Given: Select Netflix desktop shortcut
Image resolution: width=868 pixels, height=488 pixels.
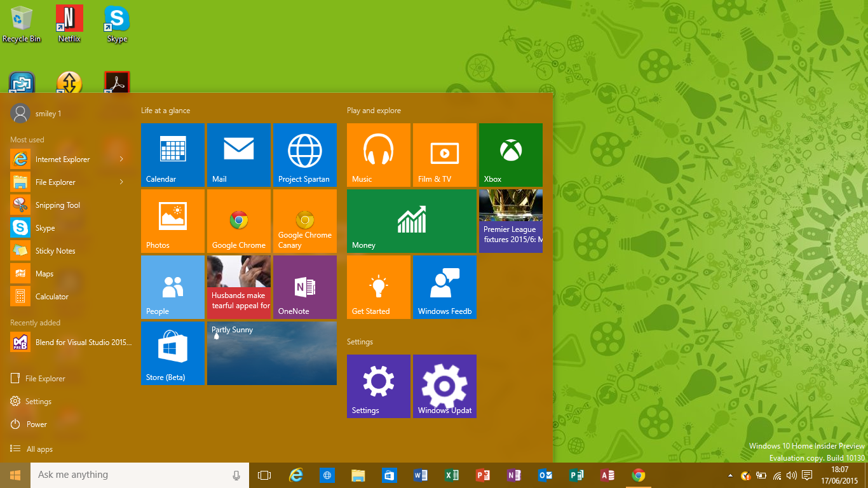Looking at the screenshot, I should click(69, 24).
